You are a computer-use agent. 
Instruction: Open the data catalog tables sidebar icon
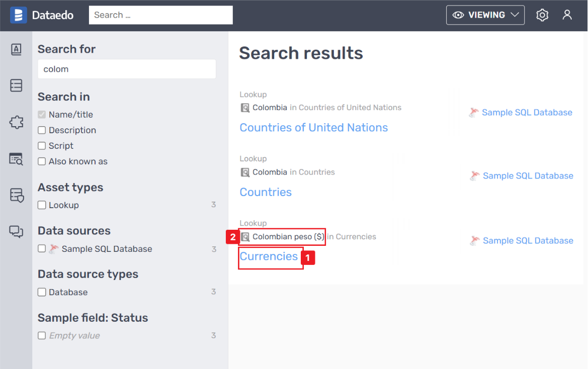pyautogui.click(x=16, y=85)
